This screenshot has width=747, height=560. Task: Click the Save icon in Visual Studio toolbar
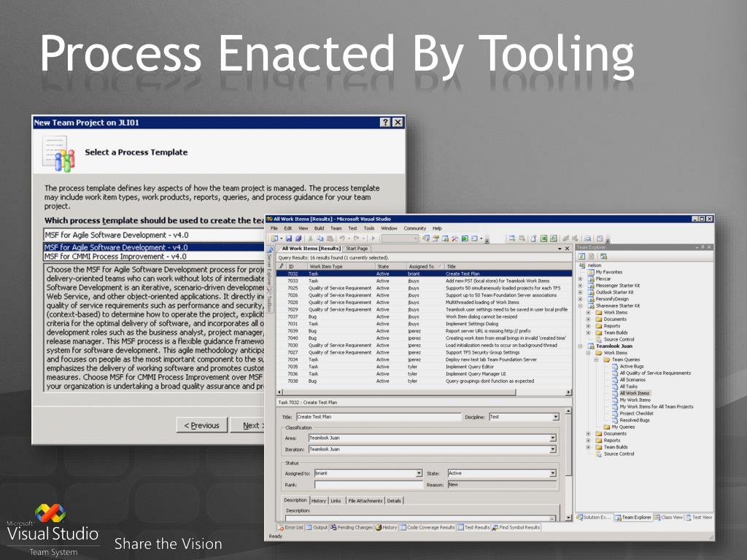coord(289,238)
